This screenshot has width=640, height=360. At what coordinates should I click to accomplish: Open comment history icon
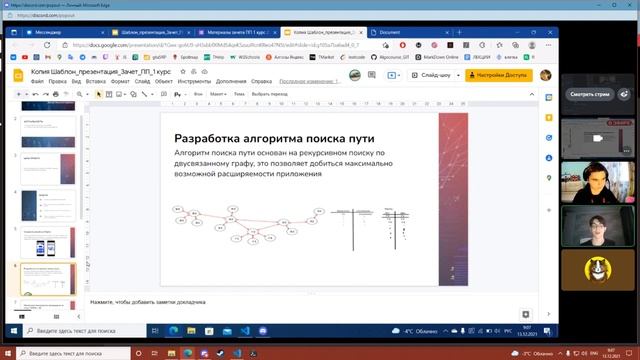372,75
